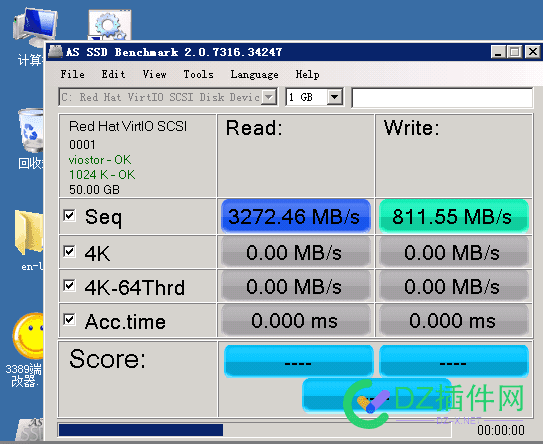The height and width of the screenshot is (444, 543).
Task: Open the File menu
Action: (x=73, y=74)
